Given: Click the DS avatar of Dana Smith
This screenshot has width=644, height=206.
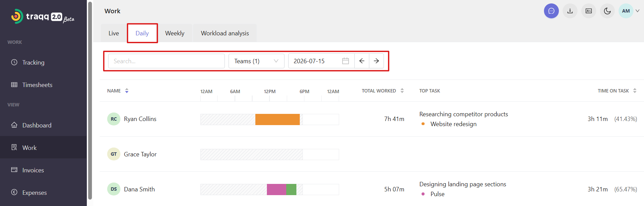Looking at the screenshot, I should pos(114,189).
